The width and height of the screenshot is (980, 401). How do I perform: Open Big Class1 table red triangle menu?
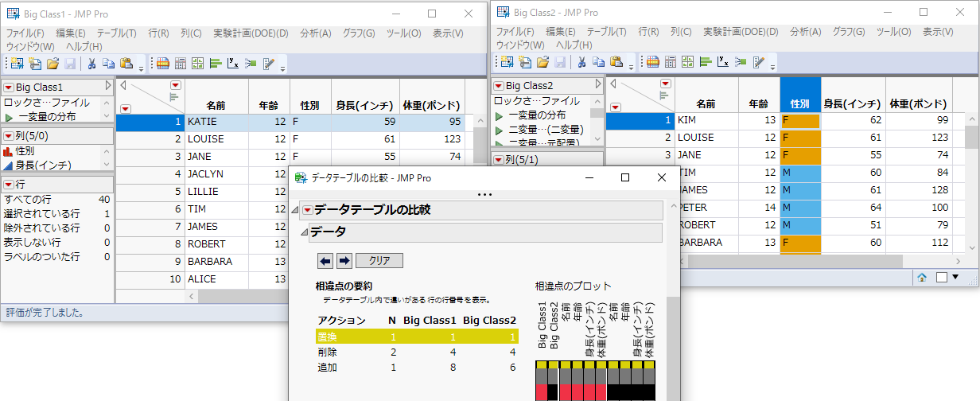coord(9,88)
